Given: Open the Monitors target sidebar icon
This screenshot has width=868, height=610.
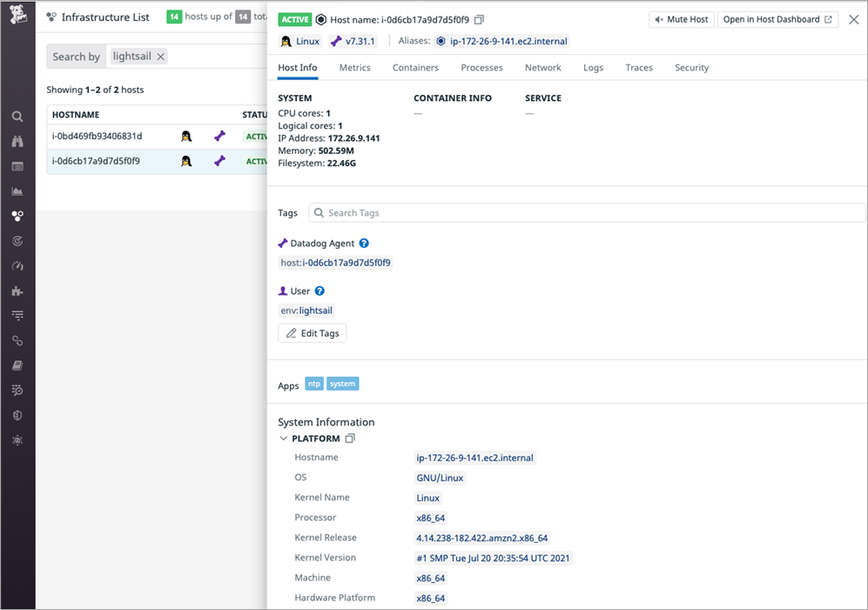Looking at the screenshot, I should click(x=17, y=241).
